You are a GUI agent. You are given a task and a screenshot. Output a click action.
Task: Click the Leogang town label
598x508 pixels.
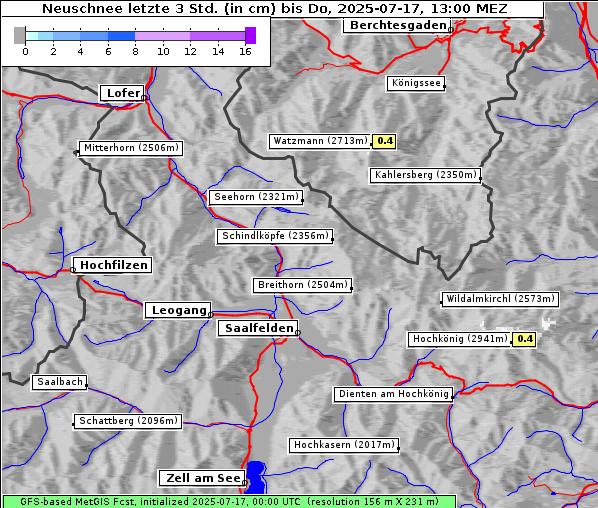pyautogui.click(x=178, y=310)
